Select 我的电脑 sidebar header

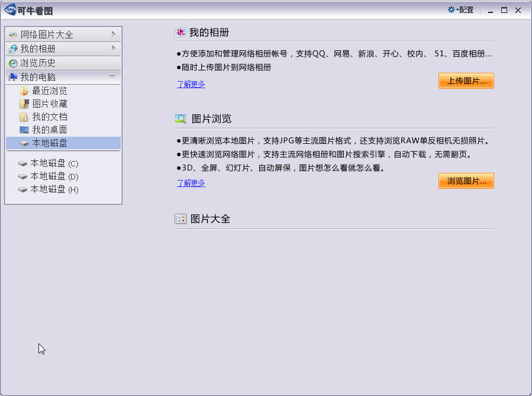point(63,77)
